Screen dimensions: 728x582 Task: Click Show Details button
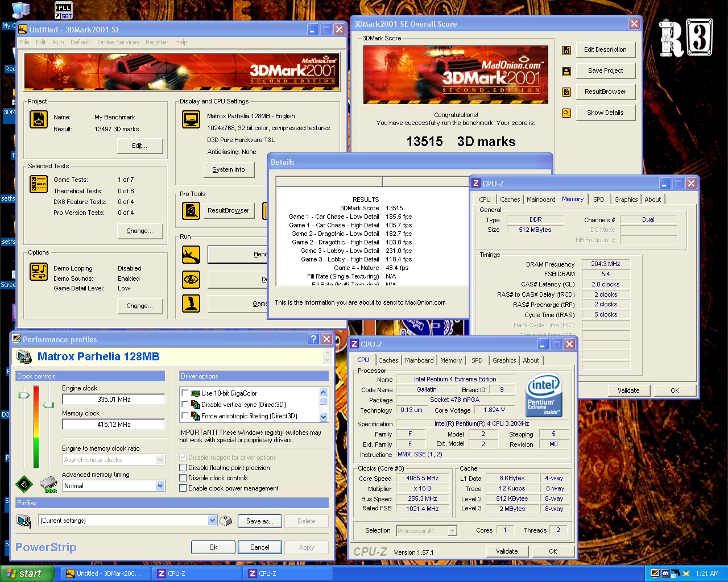tap(605, 113)
